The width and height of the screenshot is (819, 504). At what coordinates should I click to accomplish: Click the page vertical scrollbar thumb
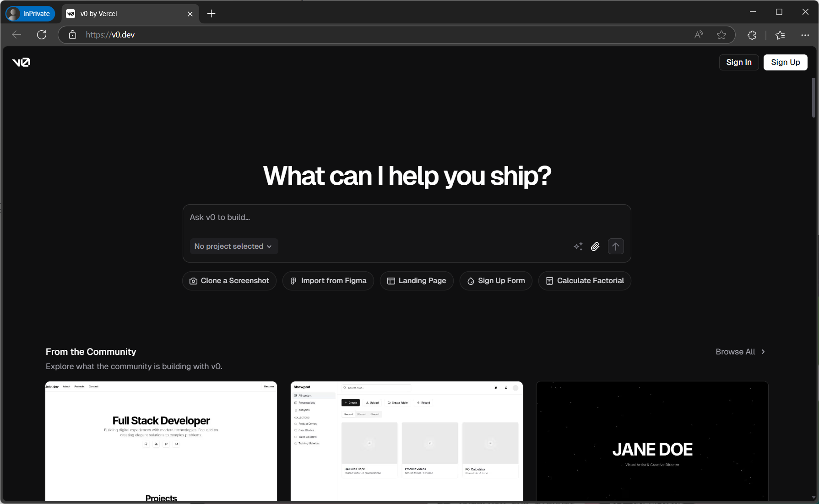(x=814, y=98)
